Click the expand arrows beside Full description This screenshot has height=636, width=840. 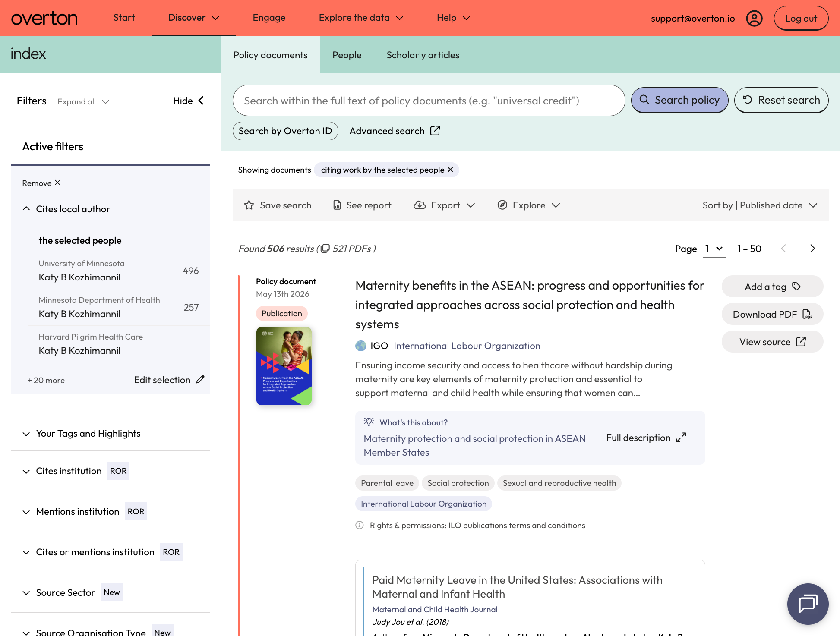(681, 438)
